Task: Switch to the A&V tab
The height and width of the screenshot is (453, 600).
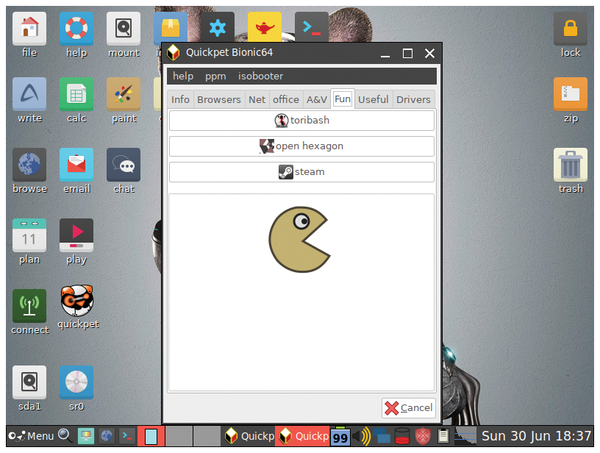Action: [317, 99]
